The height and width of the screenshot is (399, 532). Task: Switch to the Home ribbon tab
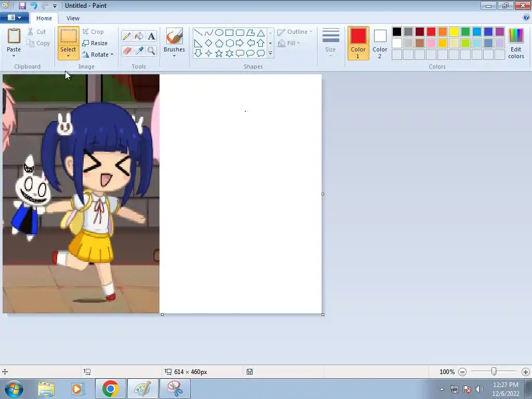pyautogui.click(x=44, y=18)
